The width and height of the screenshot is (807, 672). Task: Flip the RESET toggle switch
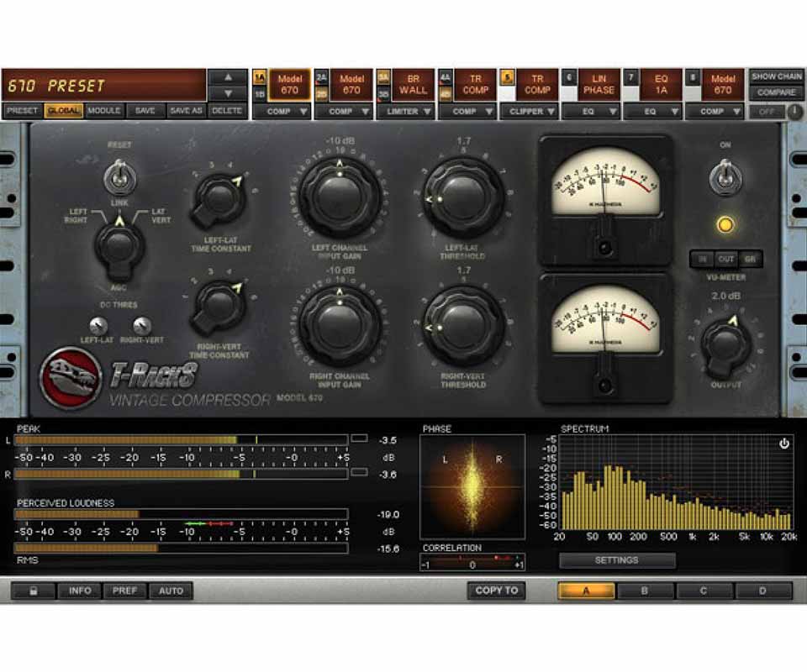(x=119, y=176)
